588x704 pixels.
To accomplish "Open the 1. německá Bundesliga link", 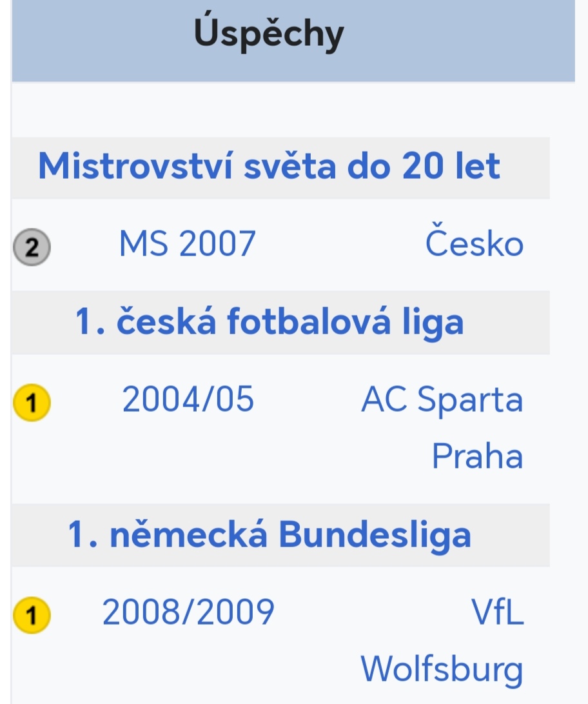I will 269,535.
